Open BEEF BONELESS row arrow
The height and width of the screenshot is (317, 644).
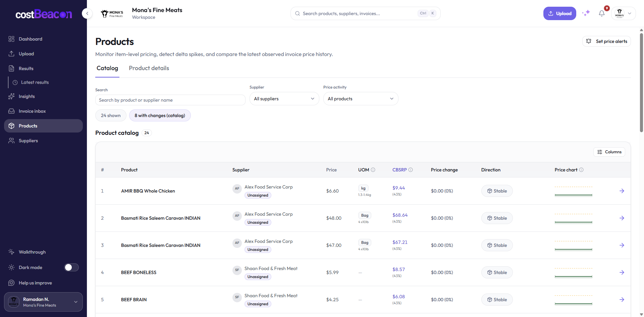point(622,272)
